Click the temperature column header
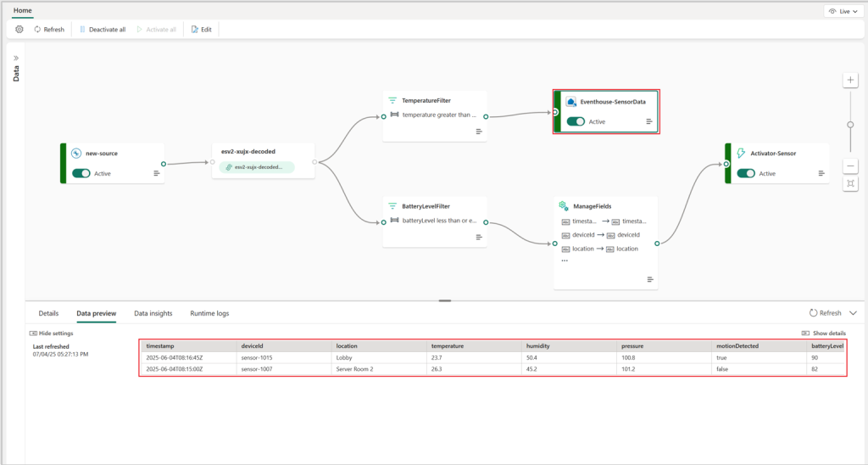The image size is (868, 465). pos(474,346)
